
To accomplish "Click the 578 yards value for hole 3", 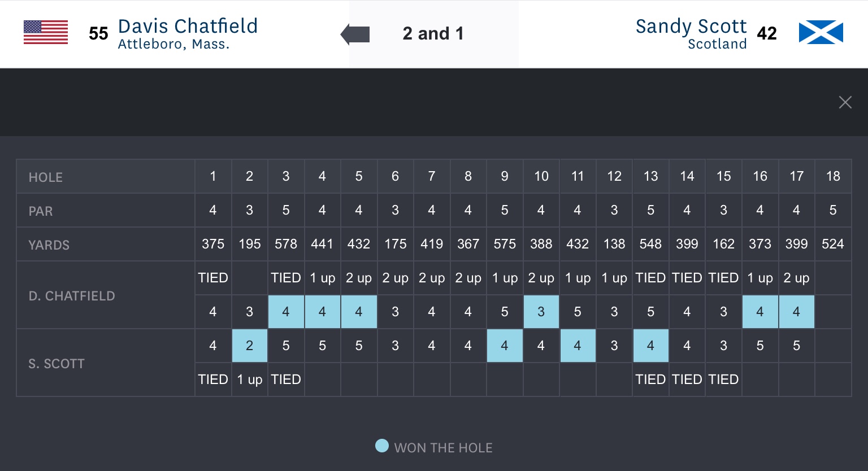I will pos(286,244).
